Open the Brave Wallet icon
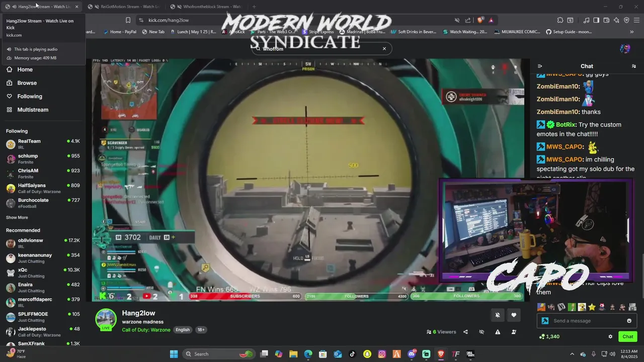The width and height of the screenshot is (644, 362). tap(606, 20)
